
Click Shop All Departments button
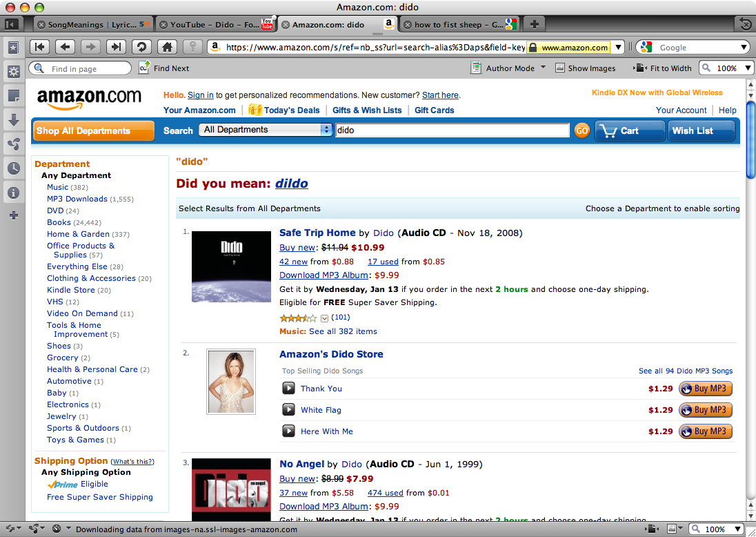tap(94, 130)
